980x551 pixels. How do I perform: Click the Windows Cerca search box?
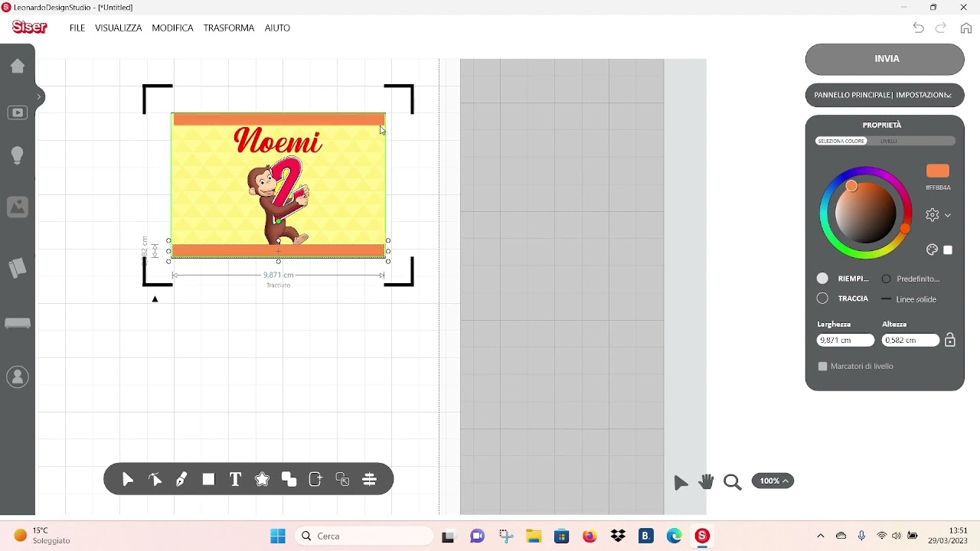point(364,536)
